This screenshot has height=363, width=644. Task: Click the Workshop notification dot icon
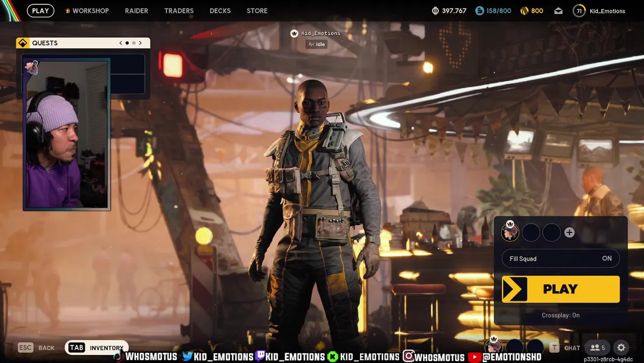[68, 11]
